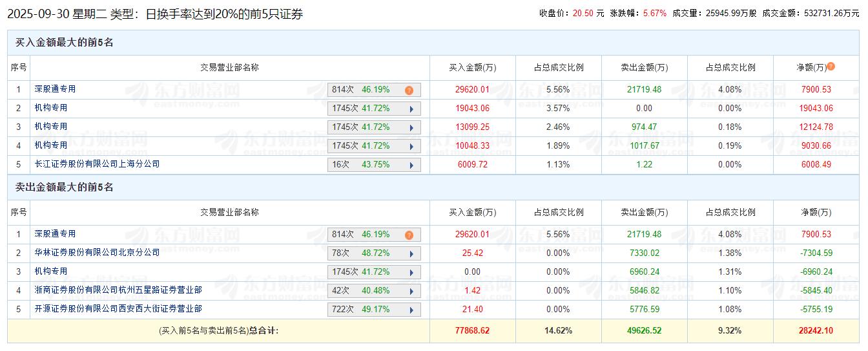Expand arrow on buy-list row 4 机构专用
This screenshot has height=351, width=868.
pos(411,147)
